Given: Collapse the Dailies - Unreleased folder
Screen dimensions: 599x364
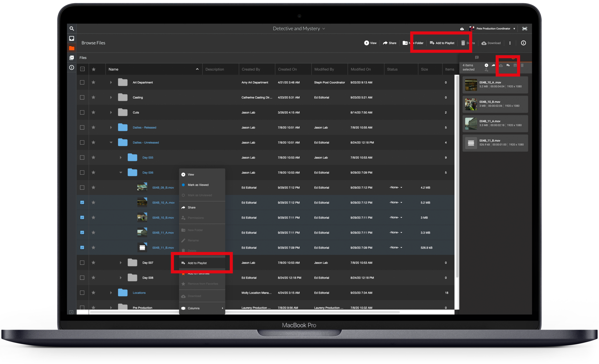Looking at the screenshot, I should (111, 143).
